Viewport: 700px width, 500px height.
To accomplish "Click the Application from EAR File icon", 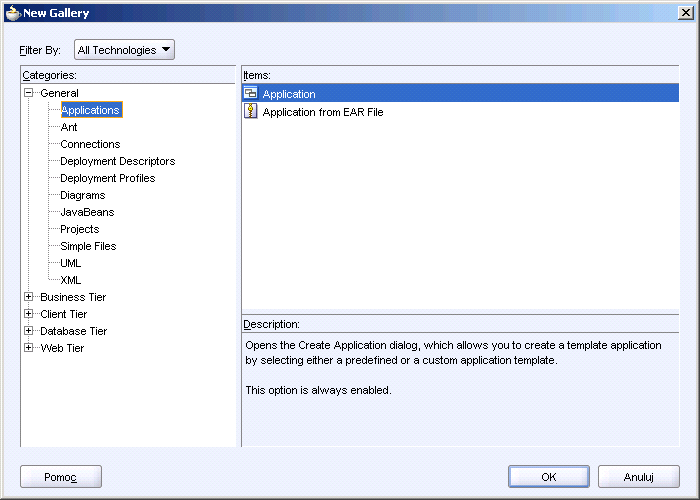I will pos(250,111).
